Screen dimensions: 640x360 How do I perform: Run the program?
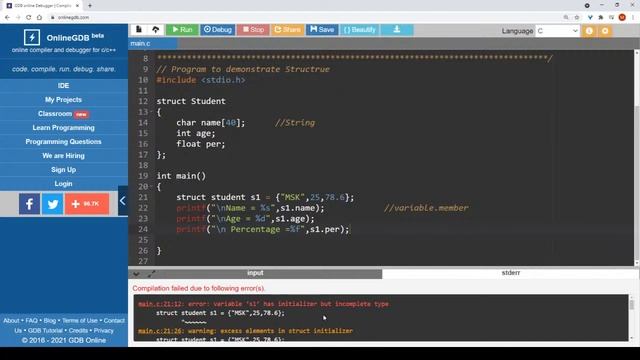tap(182, 29)
